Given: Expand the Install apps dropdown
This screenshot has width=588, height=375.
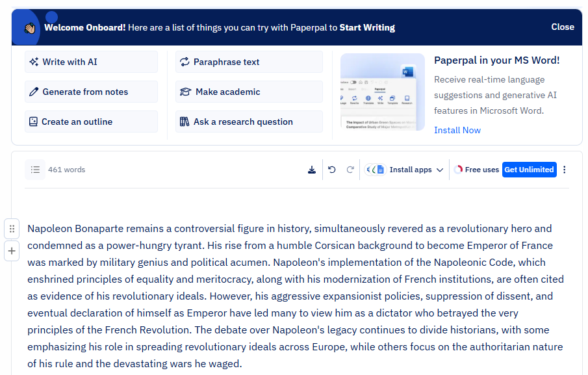Looking at the screenshot, I should point(404,170).
